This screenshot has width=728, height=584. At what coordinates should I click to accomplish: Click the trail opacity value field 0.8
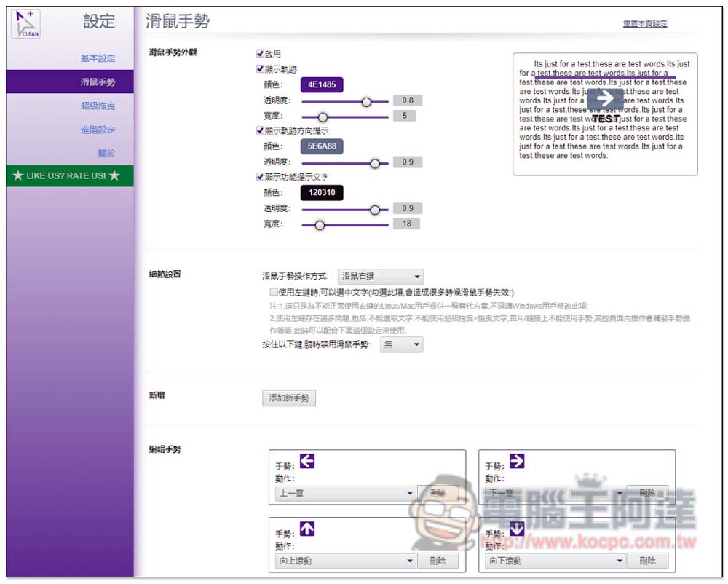click(x=407, y=100)
